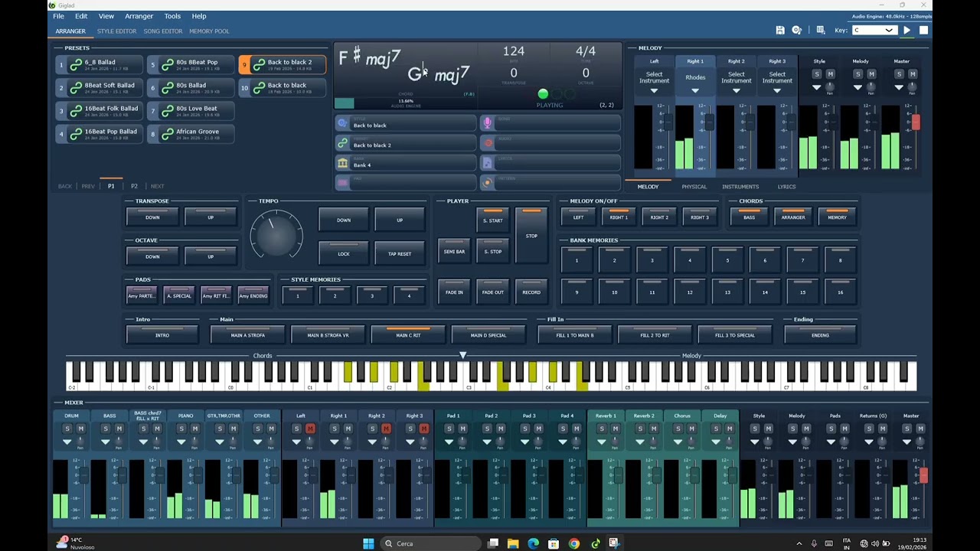
Task: Click the microphone Song icon
Action: pos(487,123)
